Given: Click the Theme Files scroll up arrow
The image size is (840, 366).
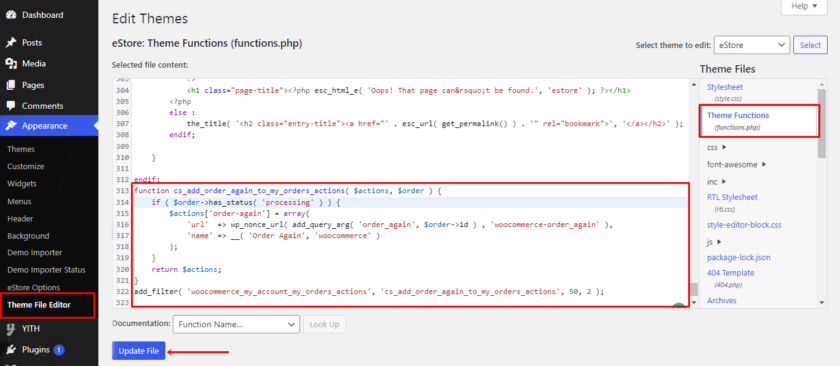Looking at the screenshot, I should [x=822, y=84].
